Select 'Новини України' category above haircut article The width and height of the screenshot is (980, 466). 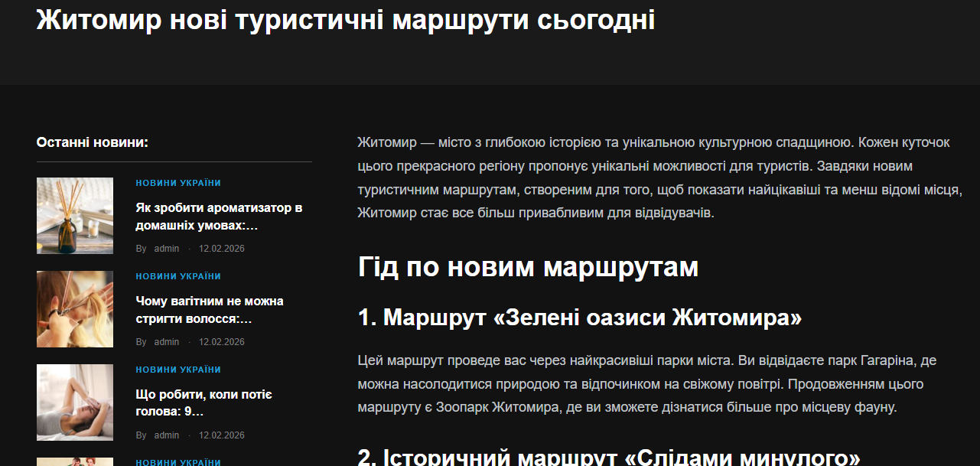click(x=178, y=276)
